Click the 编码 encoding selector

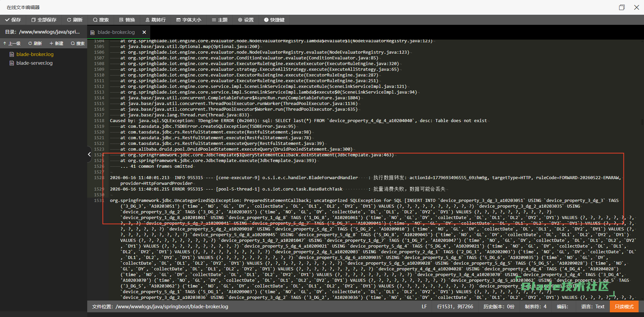562,307
